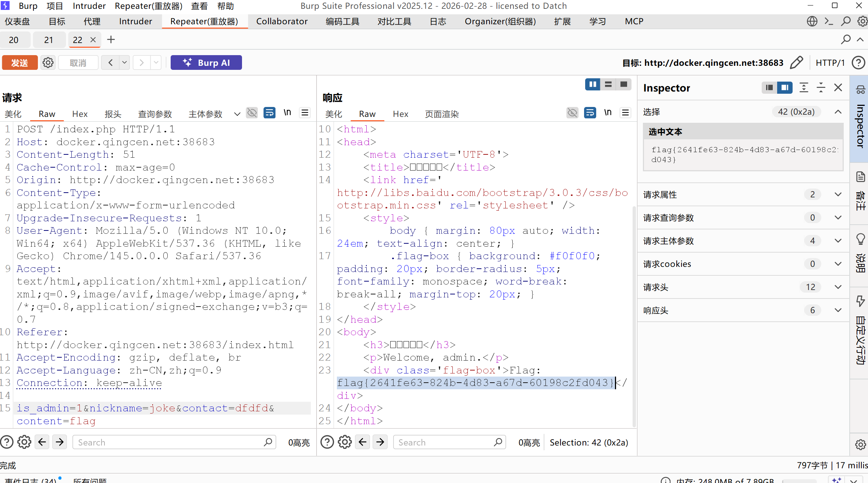
Task: Switch to the Collaborator tab
Action: tap(282, 21)
